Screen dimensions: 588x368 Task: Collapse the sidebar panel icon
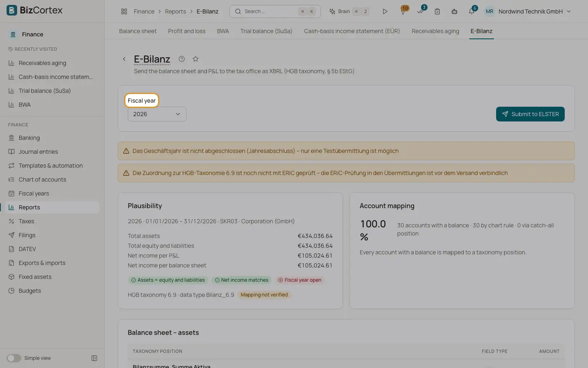tap(94, 358)
